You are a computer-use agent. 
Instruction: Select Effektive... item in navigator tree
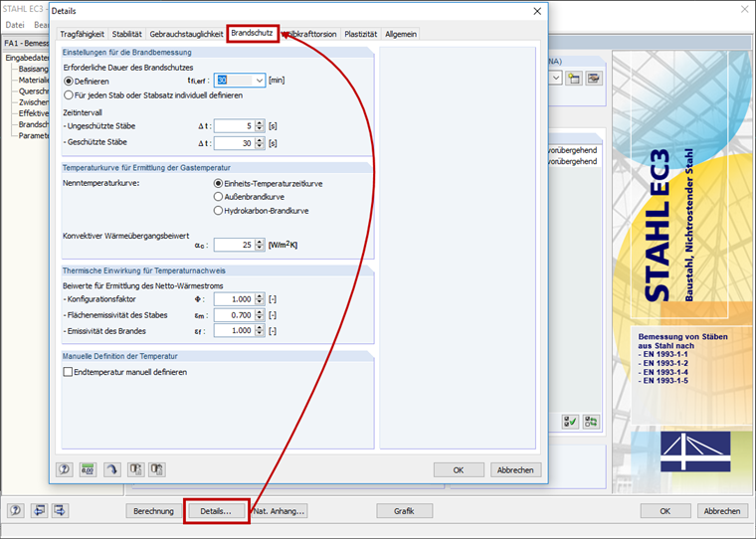coord(34,113)
